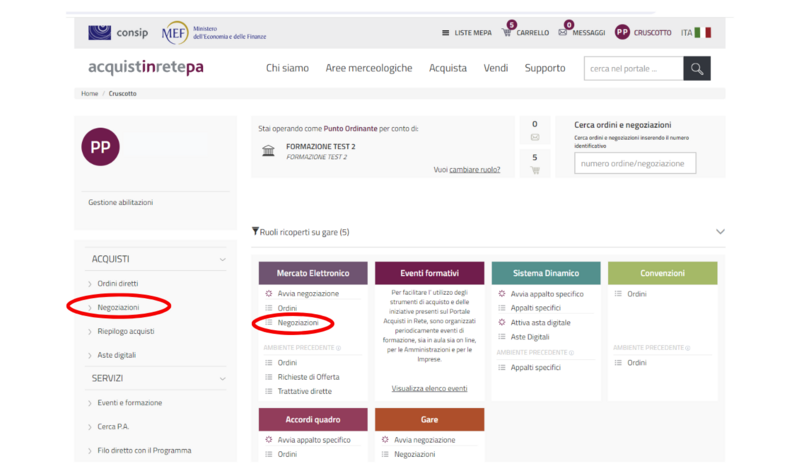Click the Cruscotto breadcrumb text
This screenshot has height=474, width=800.
pos(122,93)
